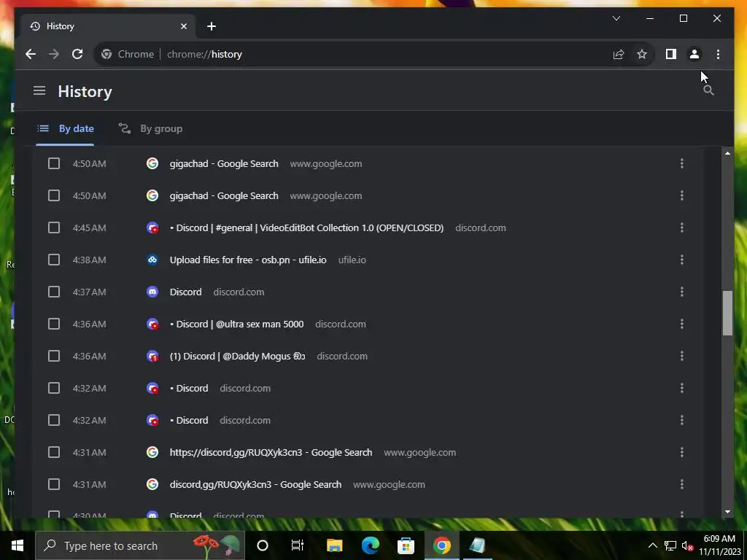Open actions menu for https://discord,gg search entry
The image size is (747, 560).
click(682, 452)
